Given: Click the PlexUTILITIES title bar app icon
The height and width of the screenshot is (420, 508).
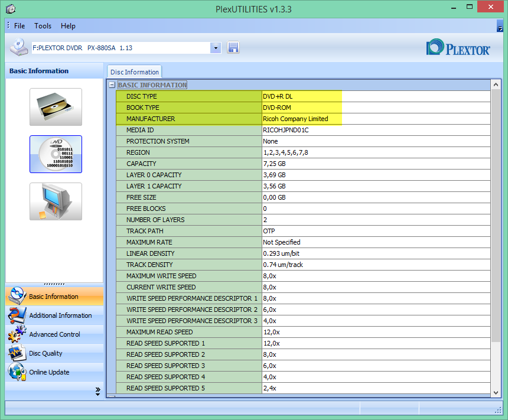Looking at the screenshot, I should (x=11, y=9).
